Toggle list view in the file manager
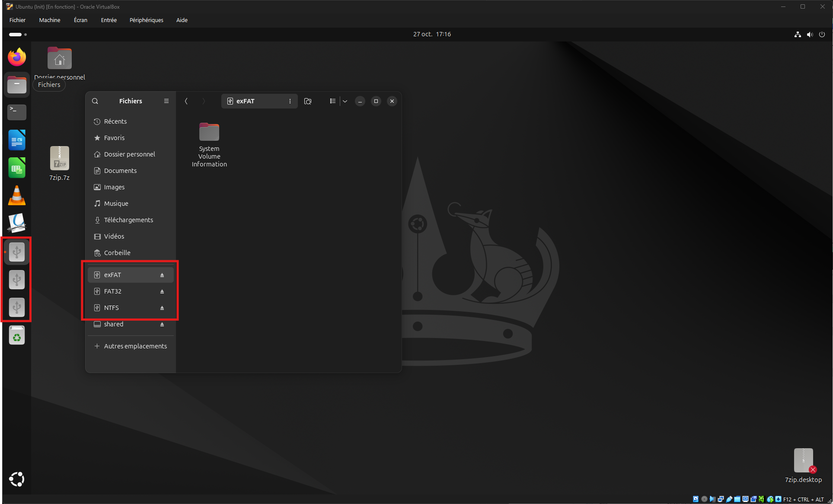The height and width of the screenshot is (504, 833). pyautogui.click(x=332, y=101)
